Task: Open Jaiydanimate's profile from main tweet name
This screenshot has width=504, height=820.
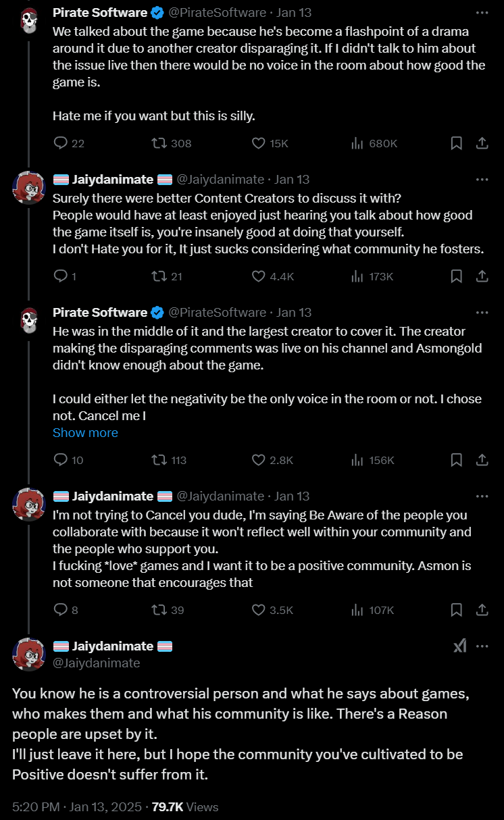Action: pos(112,646)
